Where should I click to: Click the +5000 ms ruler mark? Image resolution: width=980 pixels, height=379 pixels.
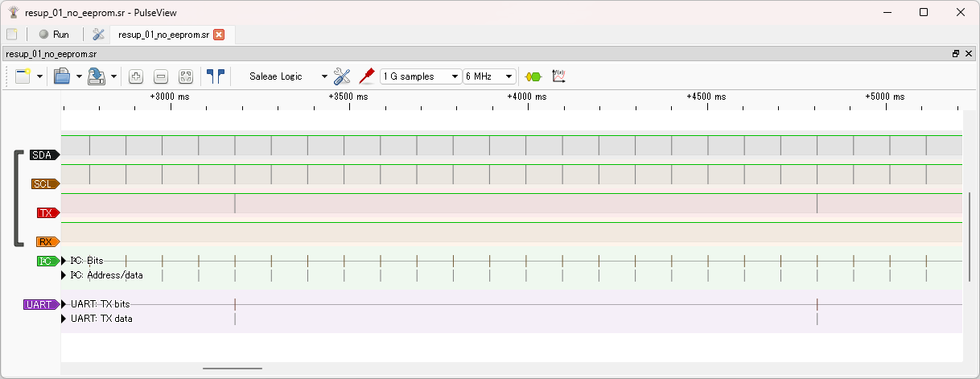(x=883, y=96)
